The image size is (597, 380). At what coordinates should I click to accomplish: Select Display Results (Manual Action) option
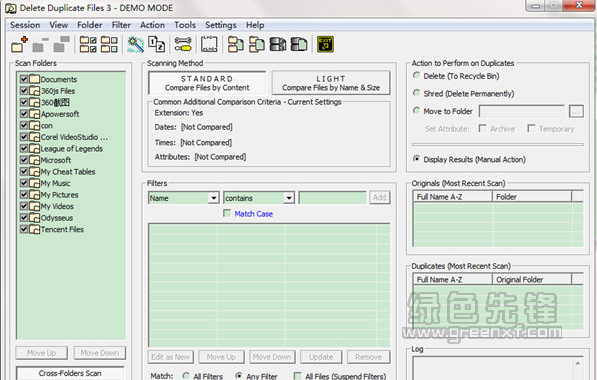coord(417,159)
